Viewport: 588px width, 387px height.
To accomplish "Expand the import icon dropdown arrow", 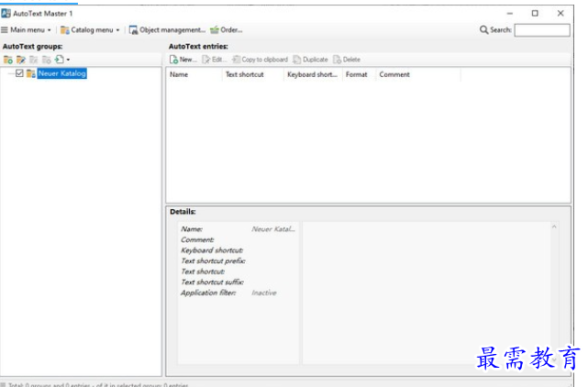I will pyautogui.click(x=68, y=60).
